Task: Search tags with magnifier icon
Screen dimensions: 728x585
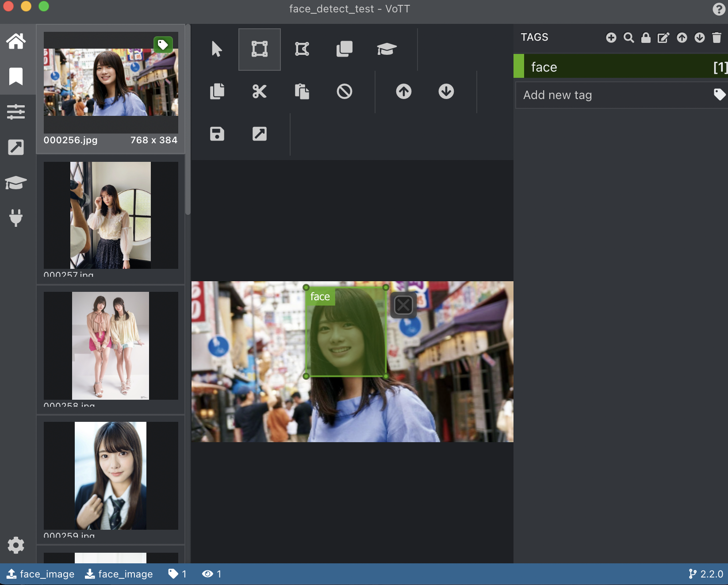Action: [628, 38]
